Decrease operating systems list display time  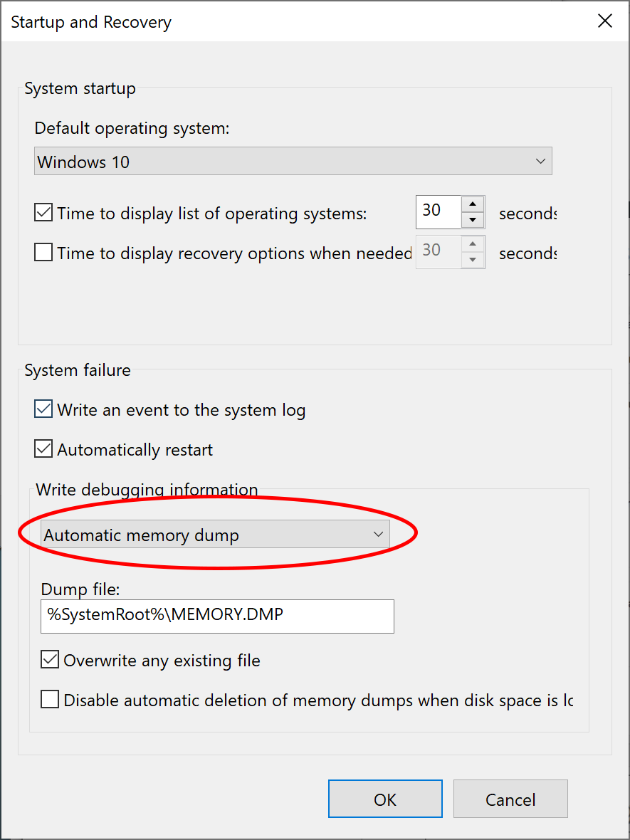coord(473,220)
